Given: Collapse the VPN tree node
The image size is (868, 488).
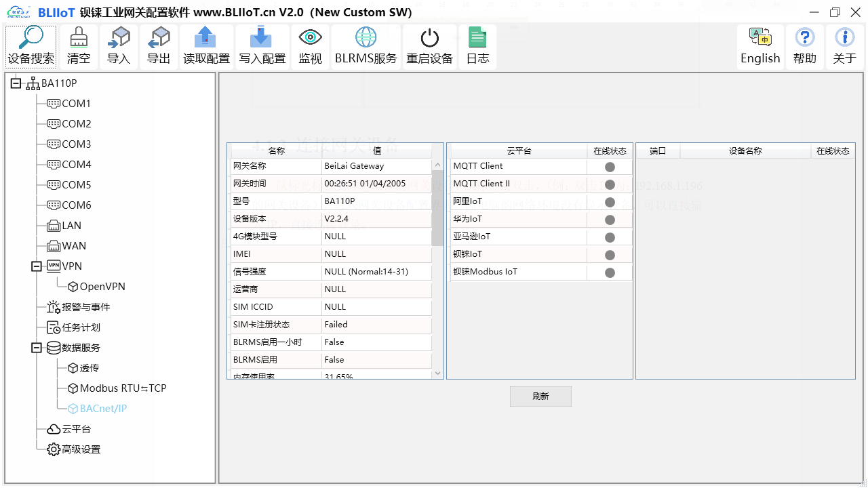Looking at the screenshot, I should pyautogui.click(x=35, y=266).
